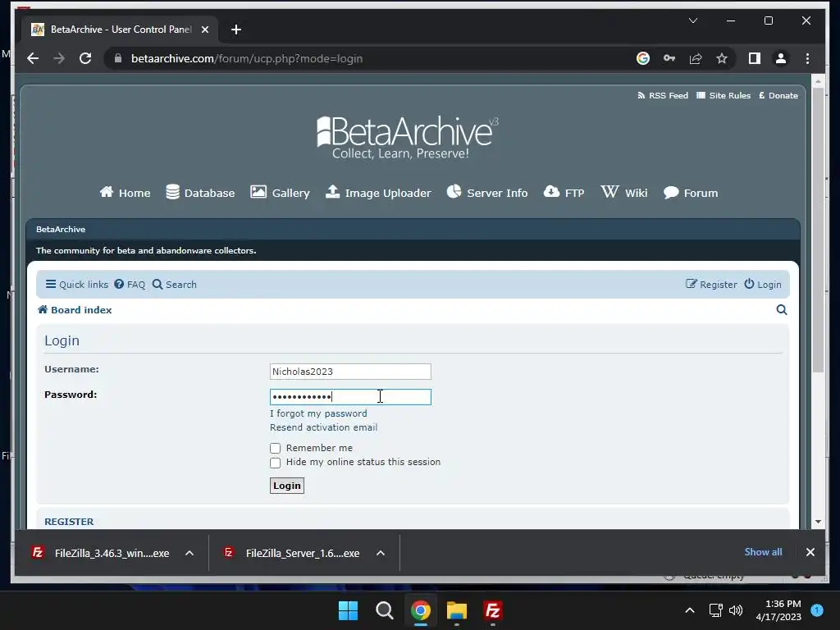Open the notification badge in the taskbar
The height and width of the screenshot is (630, 840).
click(817, 610)
